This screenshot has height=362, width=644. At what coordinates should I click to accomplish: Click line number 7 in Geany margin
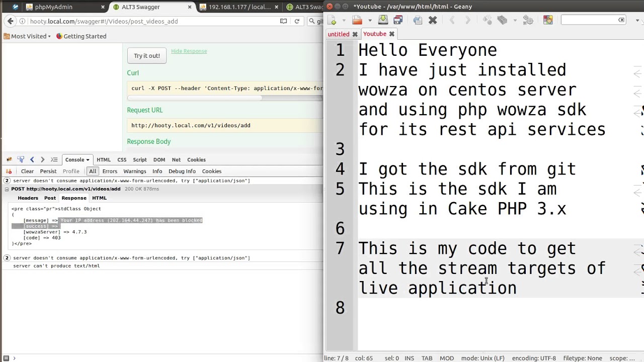click(340, 248)
